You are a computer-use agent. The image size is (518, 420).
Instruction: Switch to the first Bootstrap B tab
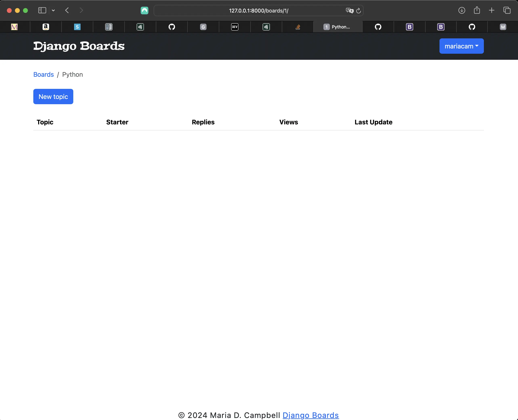pyautogui.click(x=409, y=27)
